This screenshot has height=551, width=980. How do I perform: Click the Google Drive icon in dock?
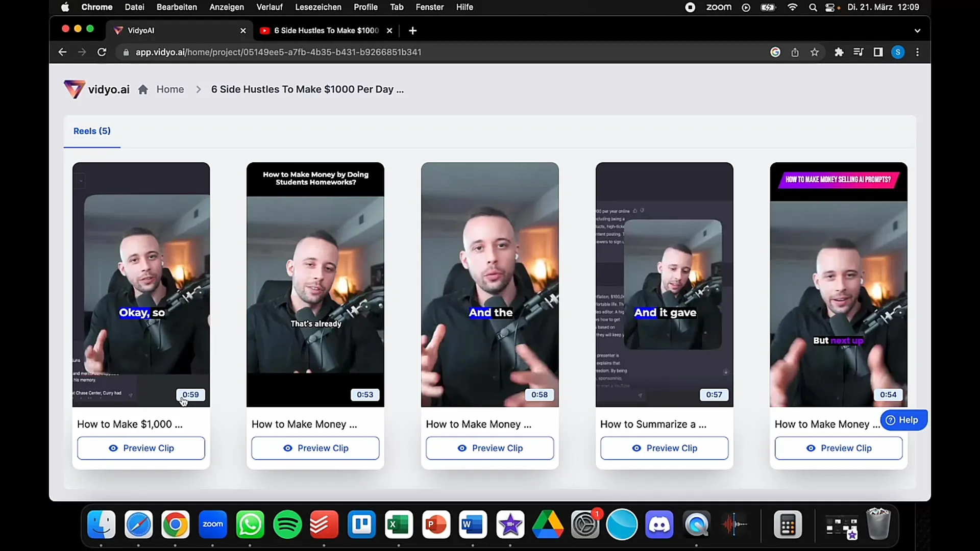click(x=548, y=524)
